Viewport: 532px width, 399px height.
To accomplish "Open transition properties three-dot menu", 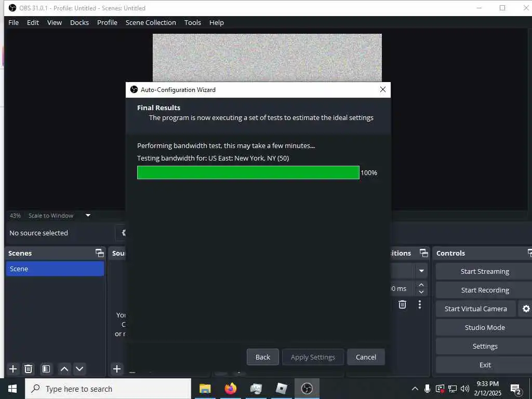I will tap(420, 304).
